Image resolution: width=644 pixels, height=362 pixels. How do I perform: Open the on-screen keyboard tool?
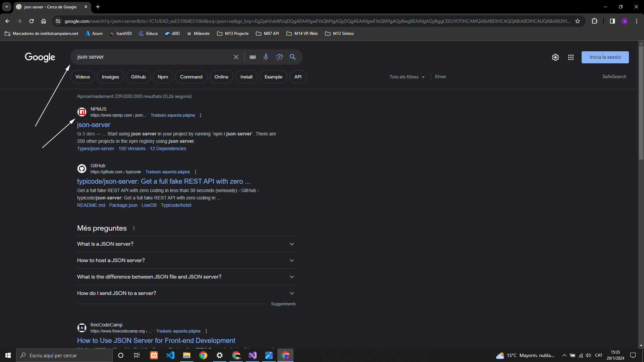coord(253,57)
